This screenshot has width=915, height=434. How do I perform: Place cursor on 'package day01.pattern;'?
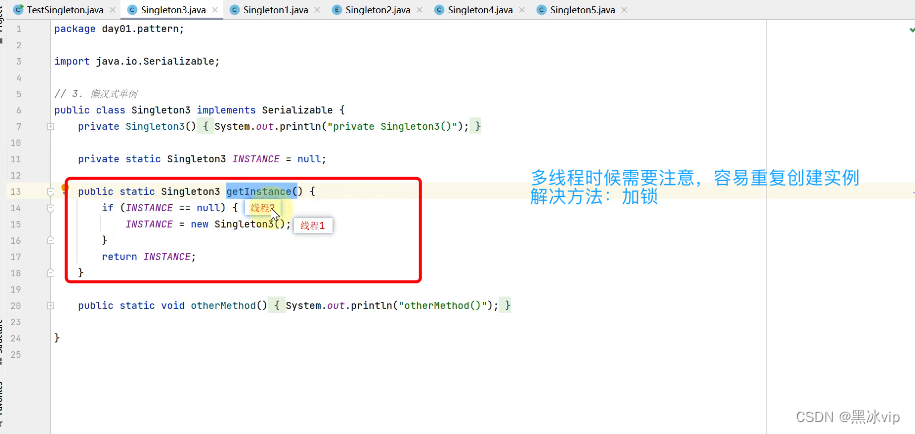pos(119,29)
